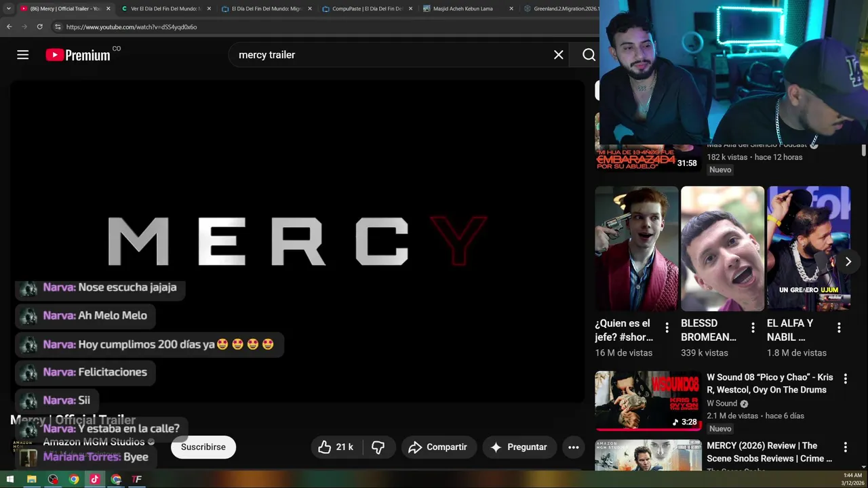Open the 'BLESSD BROMEAN' short thumbnail
Screen dimensions: 868x488
click(722, 249)
